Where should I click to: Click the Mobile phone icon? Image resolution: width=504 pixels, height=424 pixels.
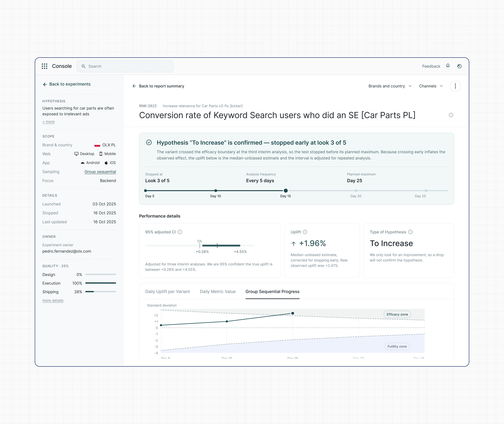[x=101, y=154]
